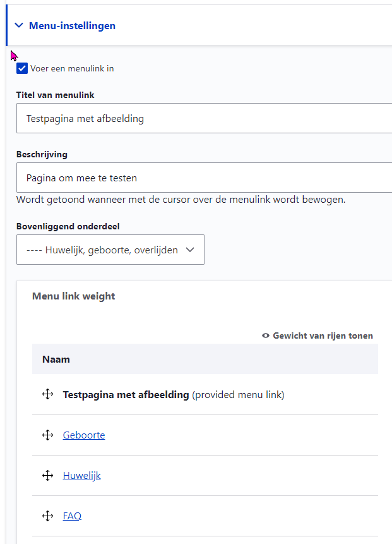Screen dimensions: 392x544
Task: Click the drag handle of the Geboorte row
Action: pos(47,435)
